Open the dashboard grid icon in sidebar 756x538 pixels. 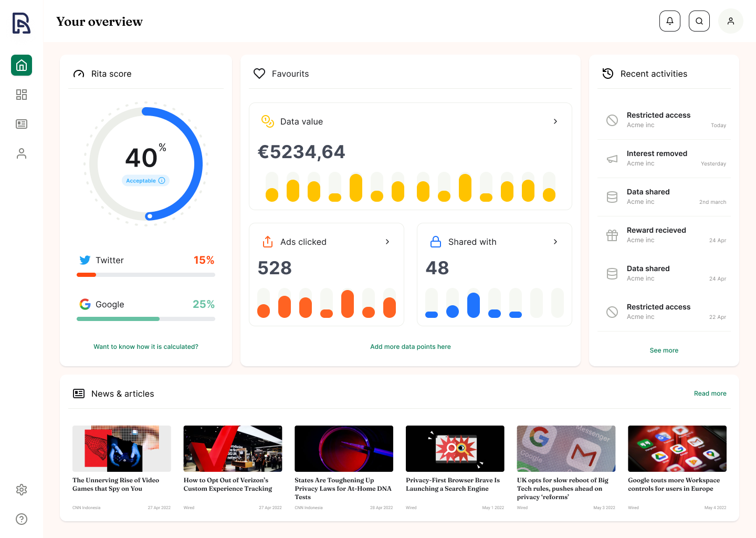click(x=22, y=95)
